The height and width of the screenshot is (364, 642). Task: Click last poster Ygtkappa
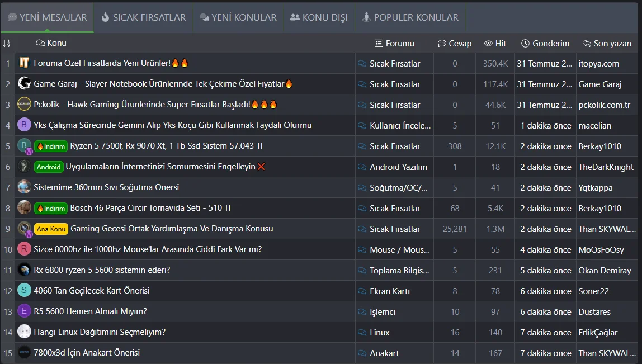(x=596, y=188)
